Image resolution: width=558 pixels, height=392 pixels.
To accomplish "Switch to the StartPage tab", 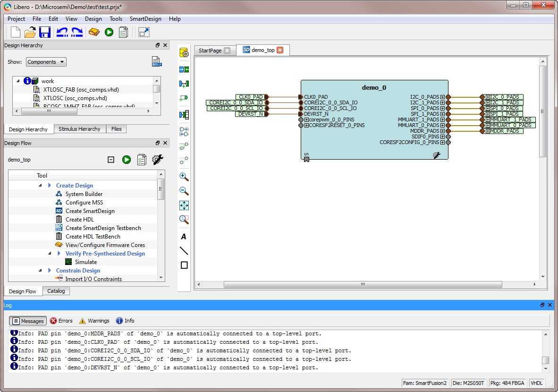I will (x=210, y=51).
